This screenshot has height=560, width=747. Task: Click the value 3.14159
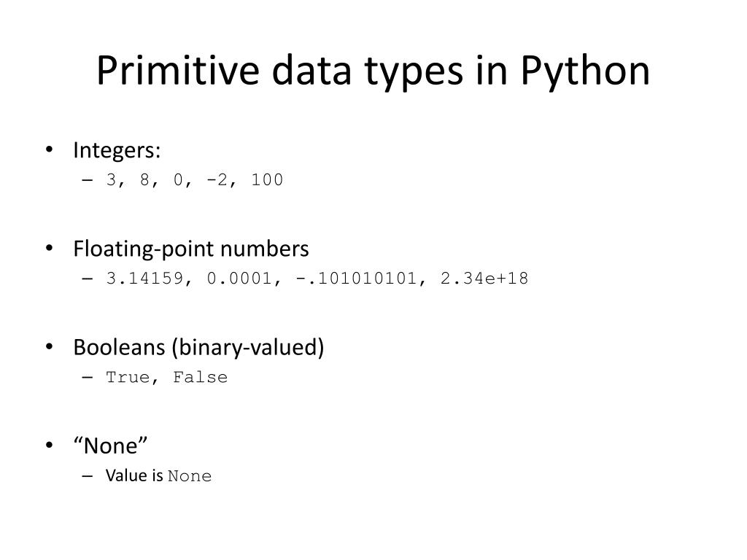pyautogui.click(x=144, y=278)
